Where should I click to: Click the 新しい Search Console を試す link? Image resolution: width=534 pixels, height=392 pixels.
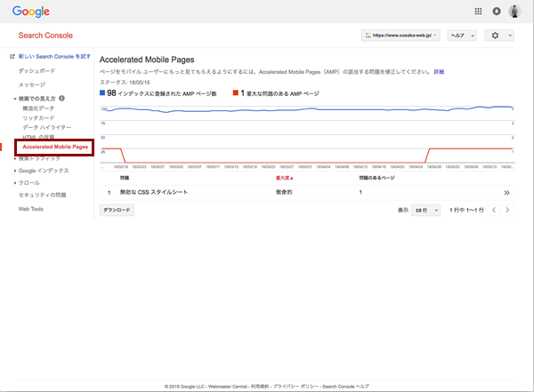click(x=54, y=57)
